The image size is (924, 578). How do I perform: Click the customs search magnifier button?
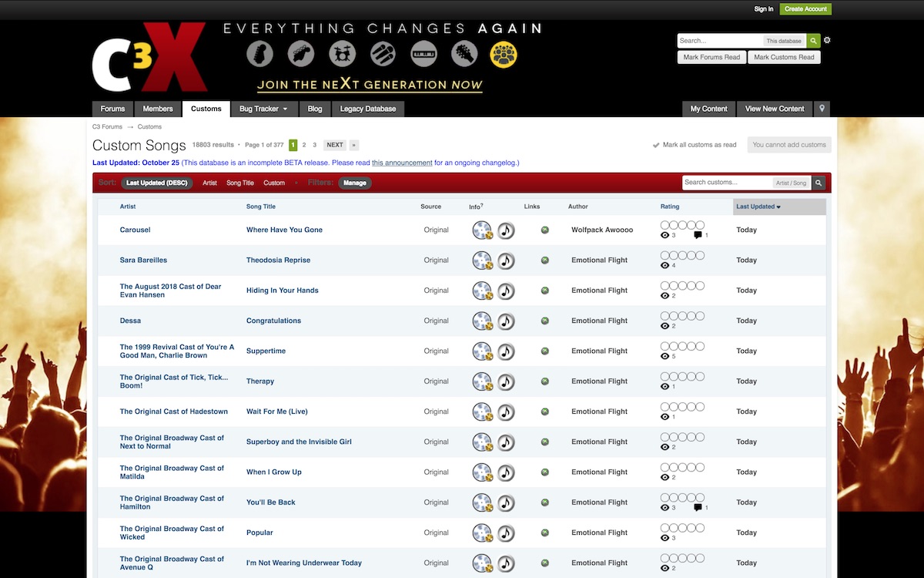pos(819,183)
